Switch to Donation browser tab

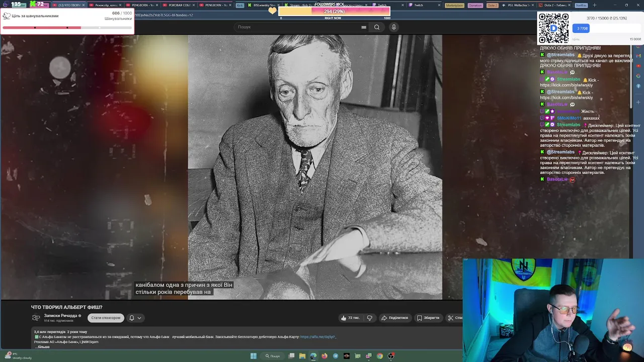coord(475,5)
